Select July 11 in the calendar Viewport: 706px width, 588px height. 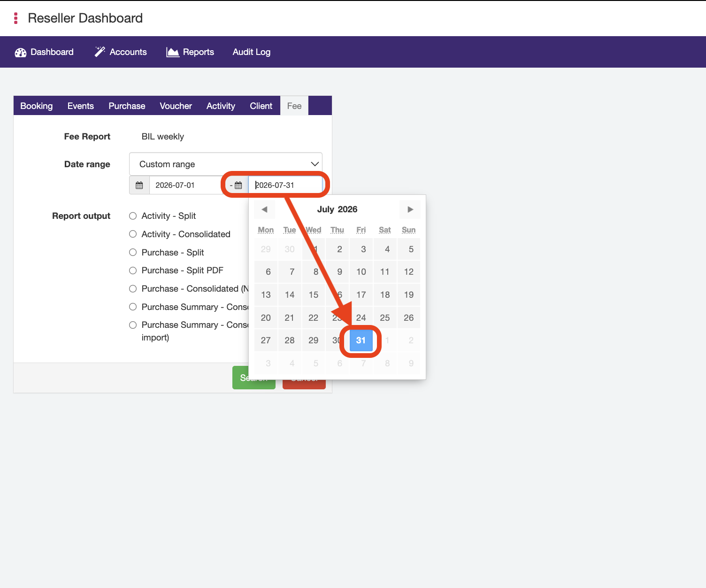coord(385,272)
